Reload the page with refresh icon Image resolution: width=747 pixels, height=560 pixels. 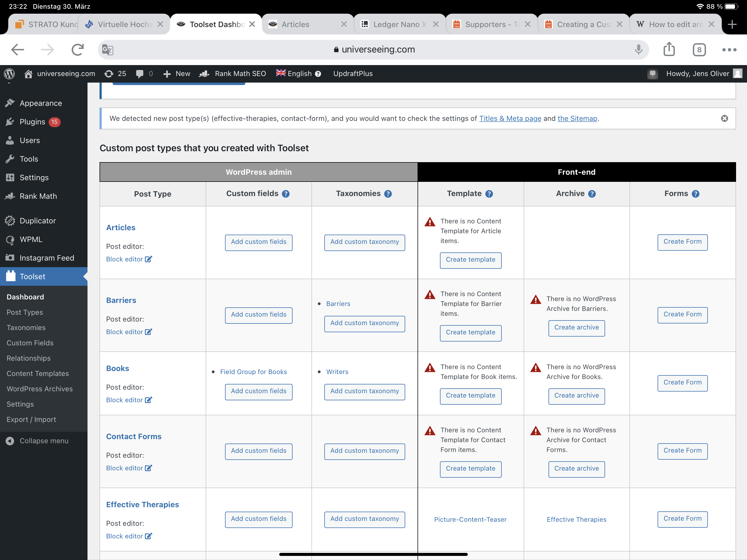pyautogui.click(x=77, y=50)
